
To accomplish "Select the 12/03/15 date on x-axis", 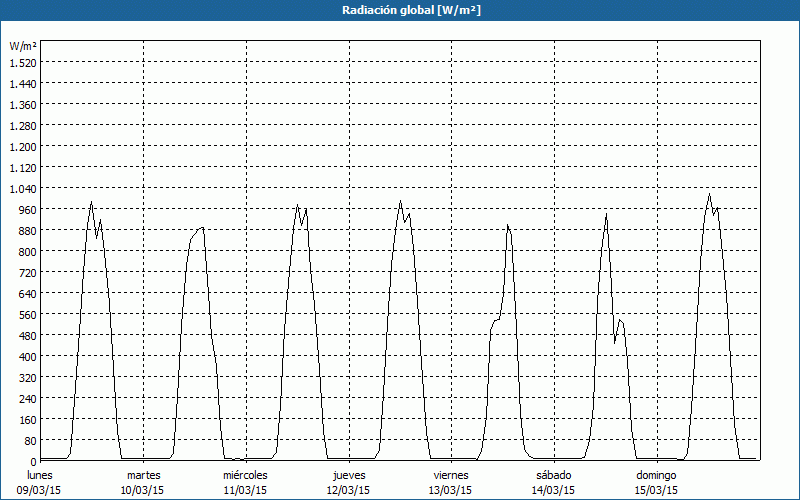I will (348, 490).
